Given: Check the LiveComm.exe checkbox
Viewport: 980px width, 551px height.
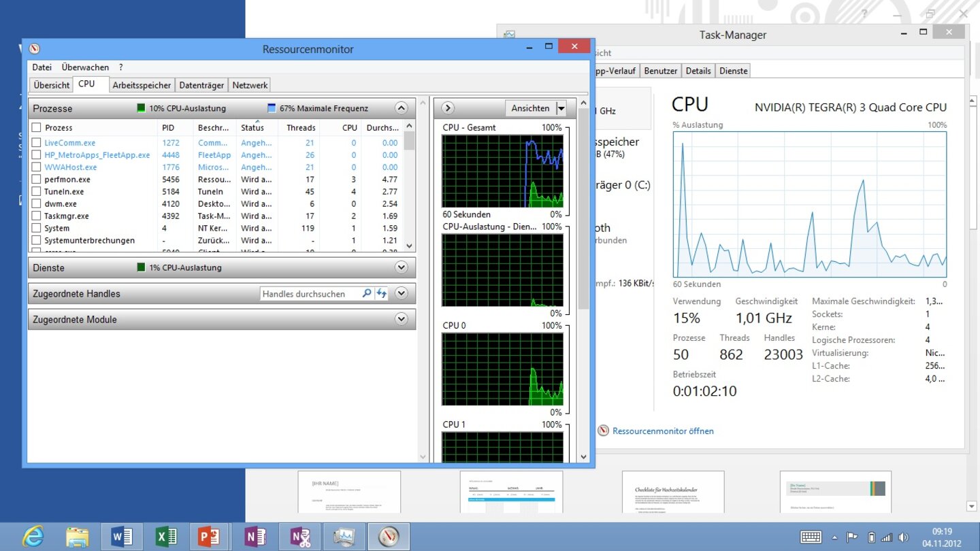Looking at the screenshot, I should (x=37, y=143).
